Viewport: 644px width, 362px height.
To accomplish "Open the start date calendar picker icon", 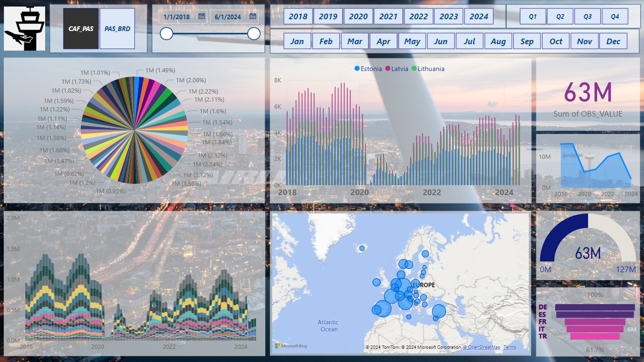I will 201,16.
